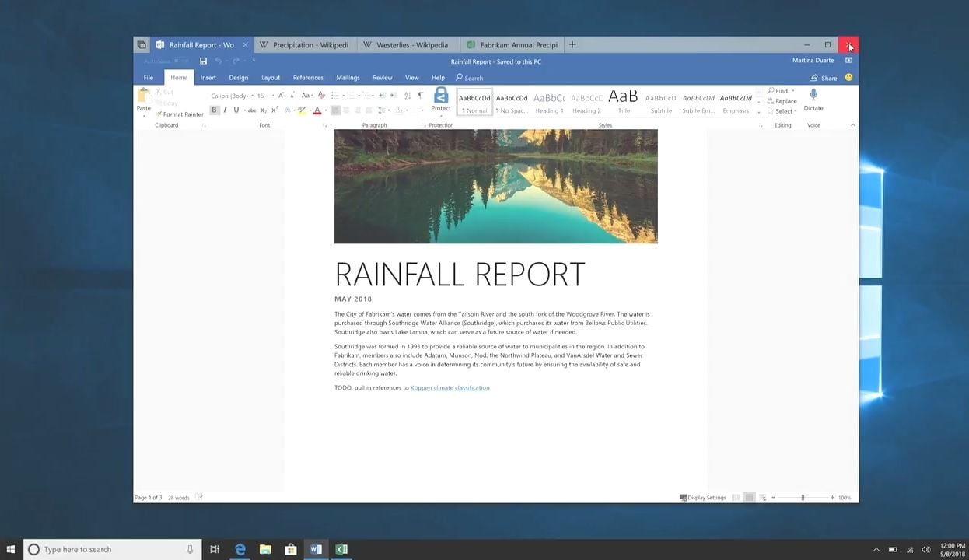Click Display Settings in the status bar

click(702, 498)
